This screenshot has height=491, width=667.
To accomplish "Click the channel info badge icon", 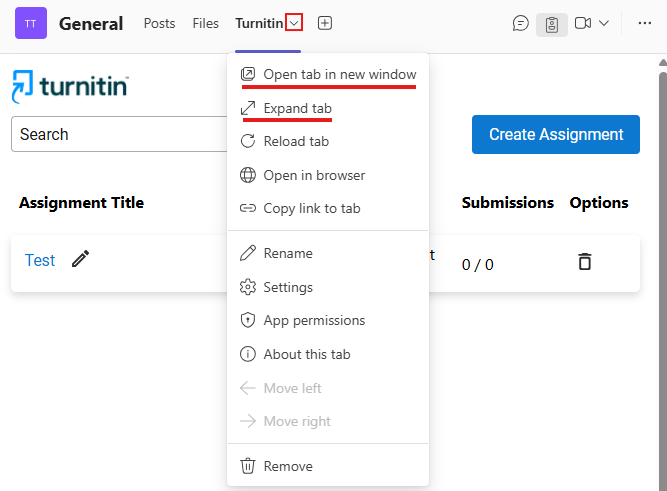I will click(x=552, y=25).
